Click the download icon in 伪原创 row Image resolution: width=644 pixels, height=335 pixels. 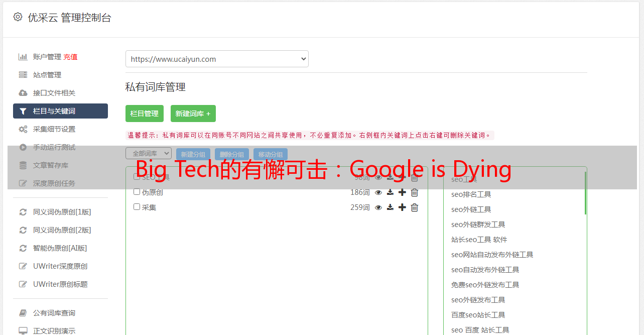[x=390, y=192]
